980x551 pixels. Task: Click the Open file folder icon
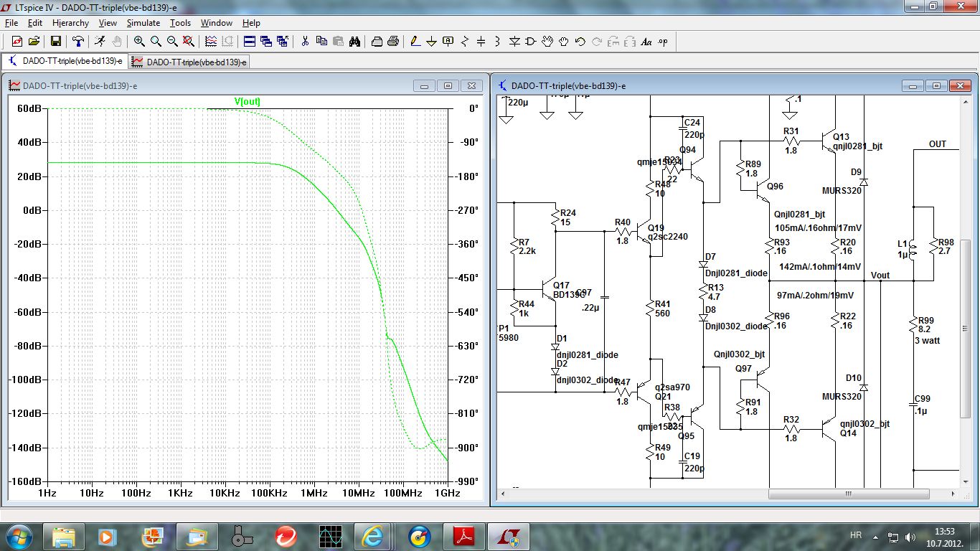point(34,42)
